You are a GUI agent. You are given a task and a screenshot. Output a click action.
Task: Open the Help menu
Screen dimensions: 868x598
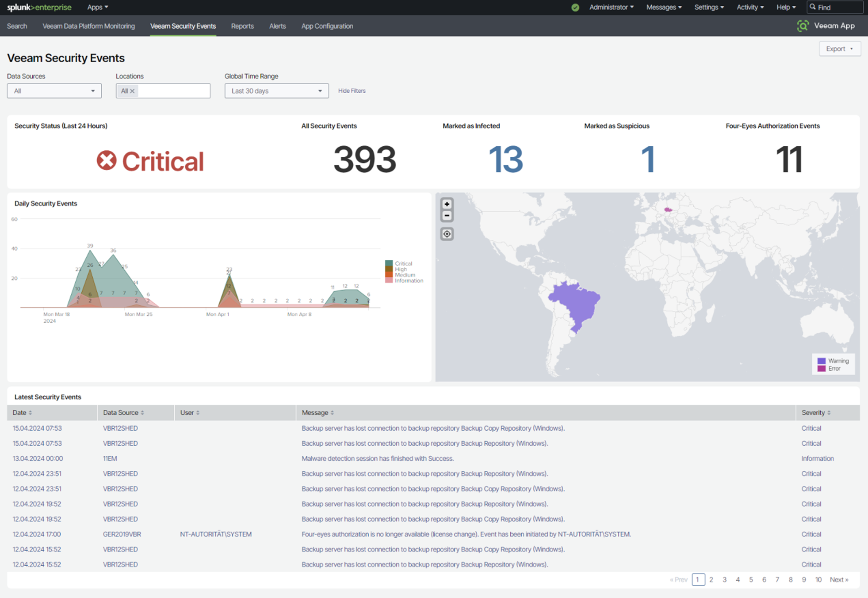[786, 7]
